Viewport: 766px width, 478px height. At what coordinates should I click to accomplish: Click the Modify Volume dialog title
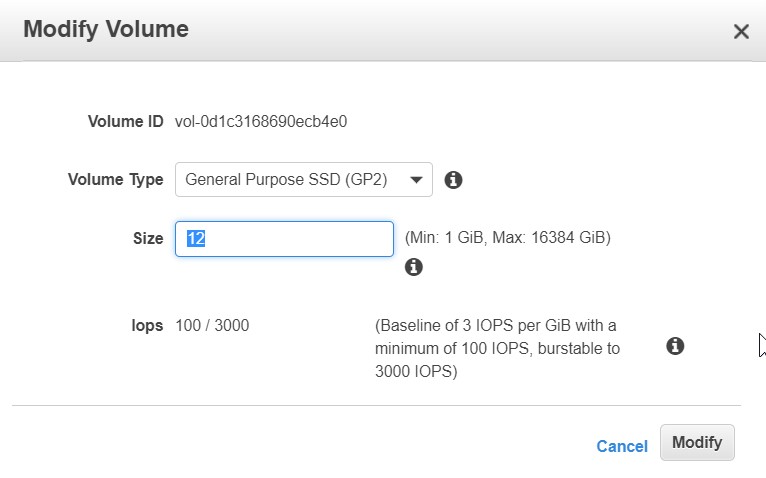106,29
